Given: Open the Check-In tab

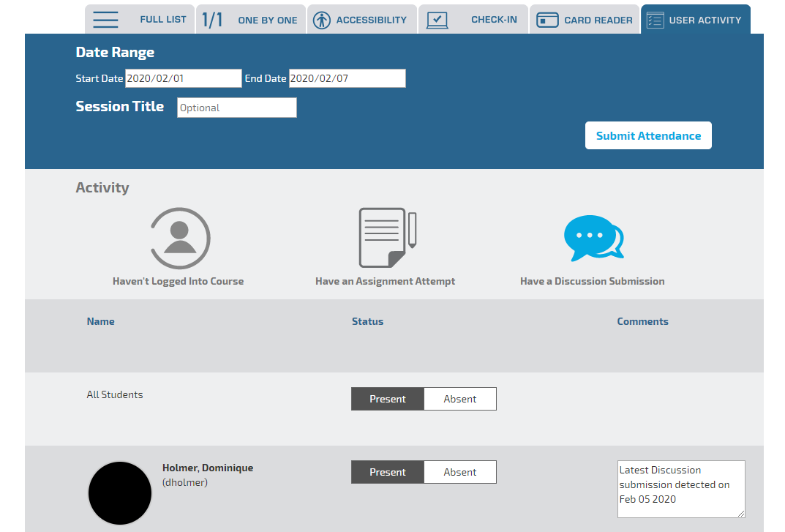Looking at the screenshot, I should coord(473,20).
